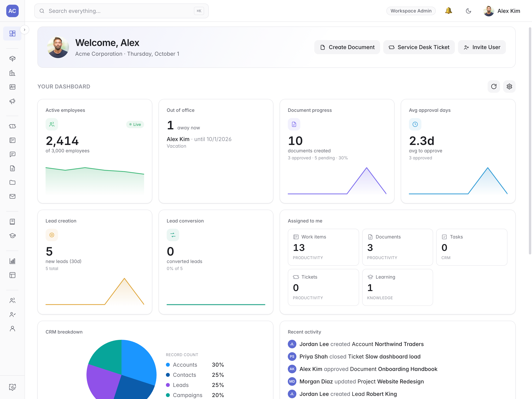The image size is (532, 399).
Task: Open the layout table icon in sidebar
Action: point(12,275)
